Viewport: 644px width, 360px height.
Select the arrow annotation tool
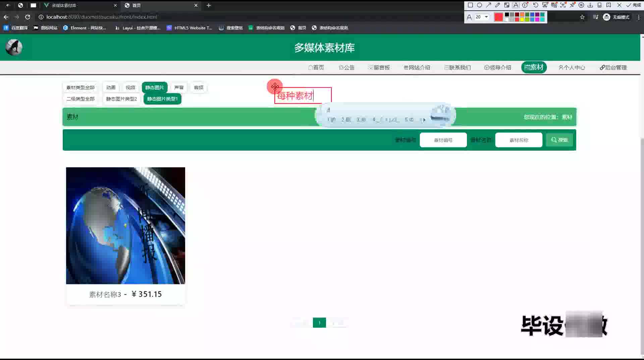click(488, 5)
